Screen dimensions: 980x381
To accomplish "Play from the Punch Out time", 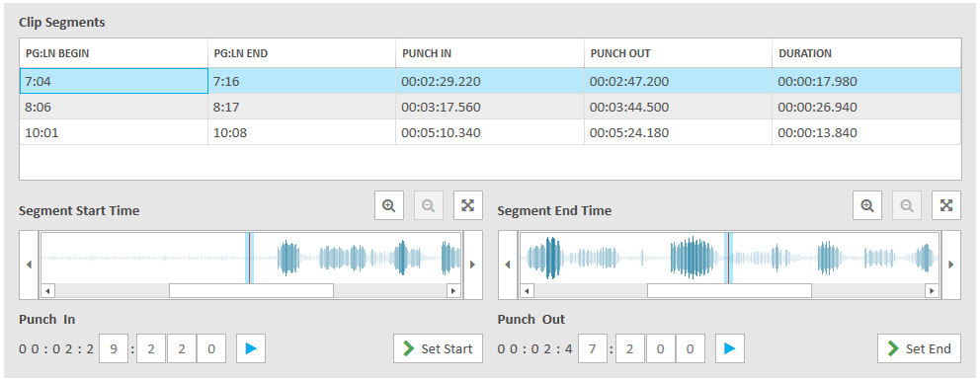I will click(x=729, y=348).
